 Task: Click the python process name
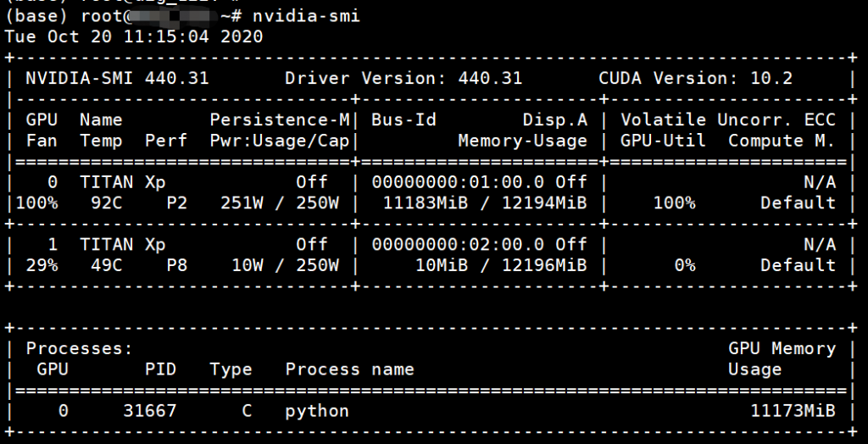click(x=317, y=411)
